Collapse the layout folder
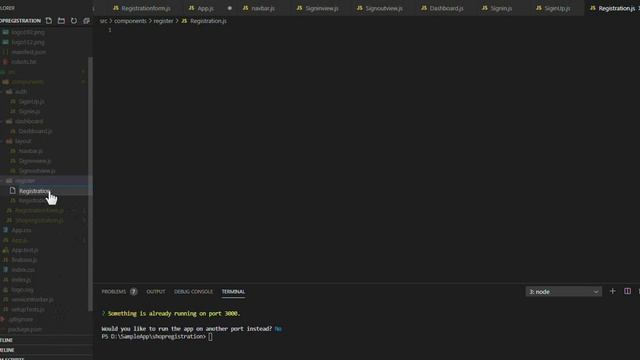The image size is (640, 360). point(23,141)
